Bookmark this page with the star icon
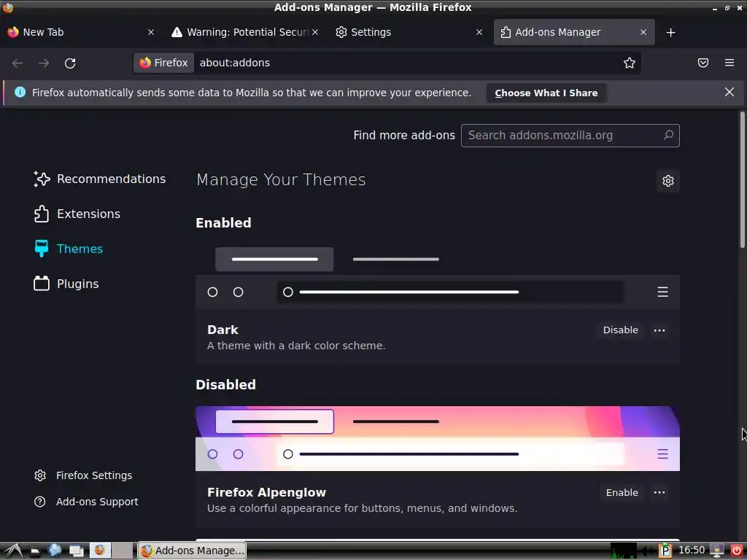 pos(630,63)
